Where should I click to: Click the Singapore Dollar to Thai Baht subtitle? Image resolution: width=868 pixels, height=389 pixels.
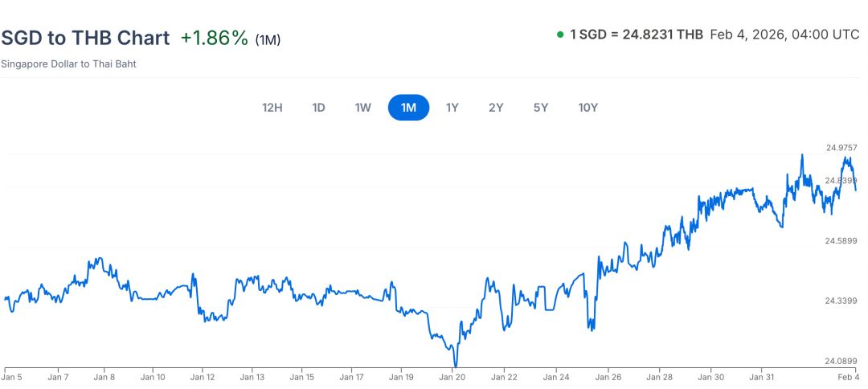[68, 63]
